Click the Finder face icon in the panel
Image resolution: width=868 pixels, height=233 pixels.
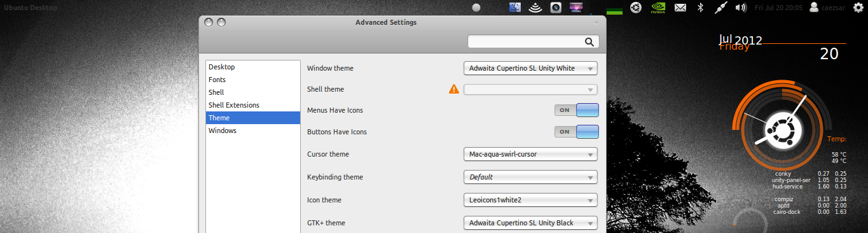point(516,8)
